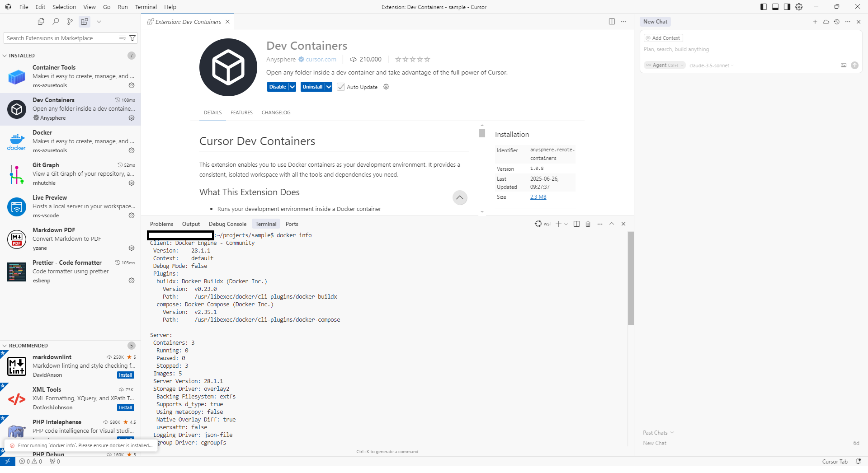868x473 pixels.
Task: Open Cursor settings gear in title bar
Action: [x=799, y=7]
